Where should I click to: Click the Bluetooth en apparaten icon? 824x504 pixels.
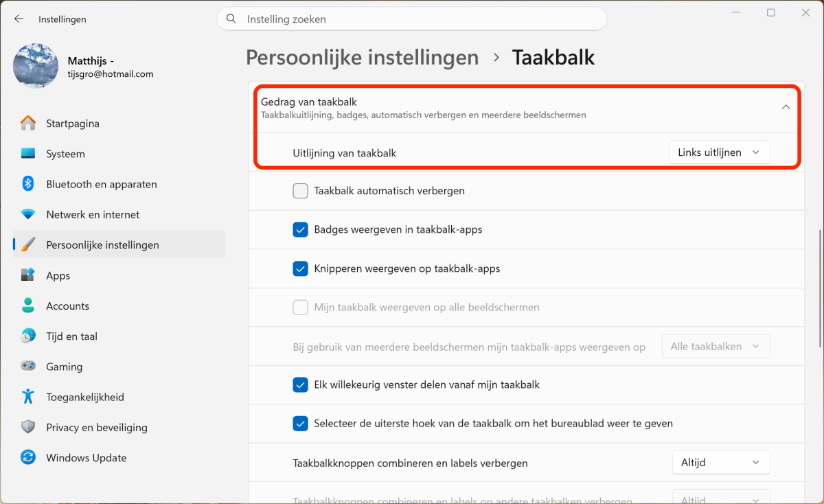click(28, 184)
